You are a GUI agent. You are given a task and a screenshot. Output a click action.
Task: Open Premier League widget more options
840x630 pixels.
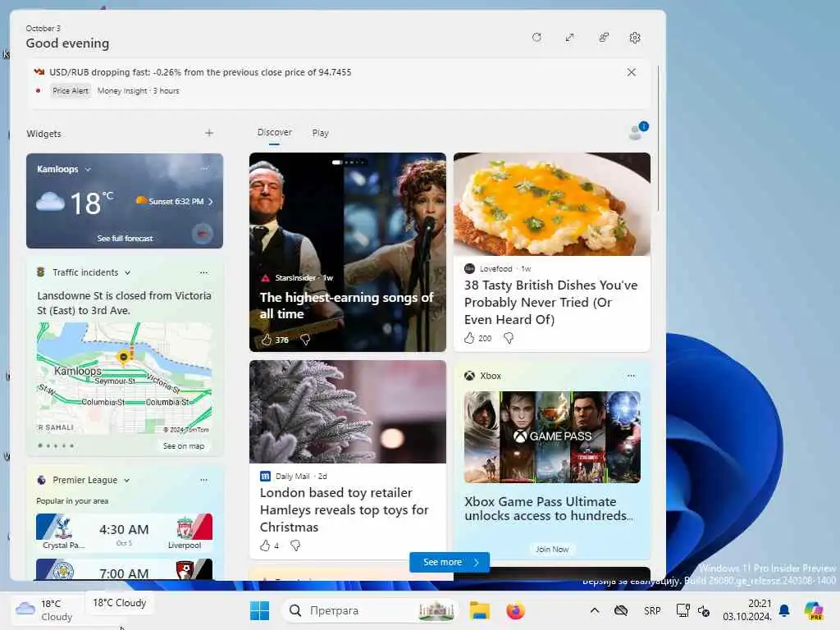click(203, 480)
